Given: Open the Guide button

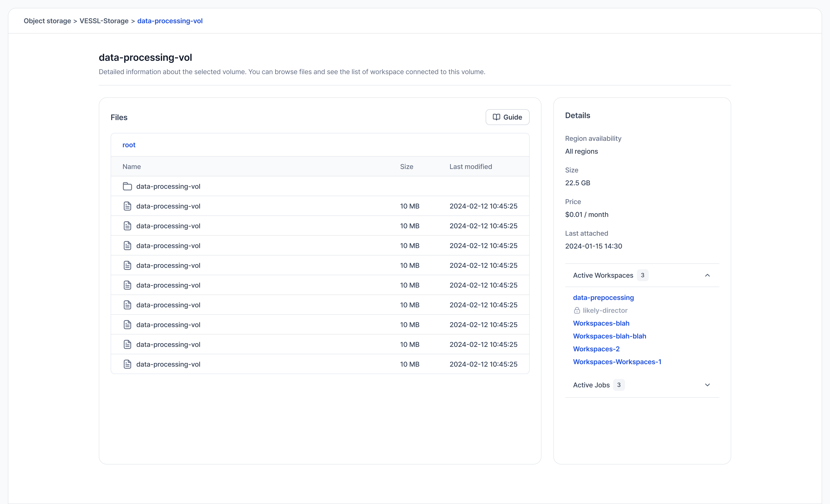Looking at the screenshot, I should 507,117.
